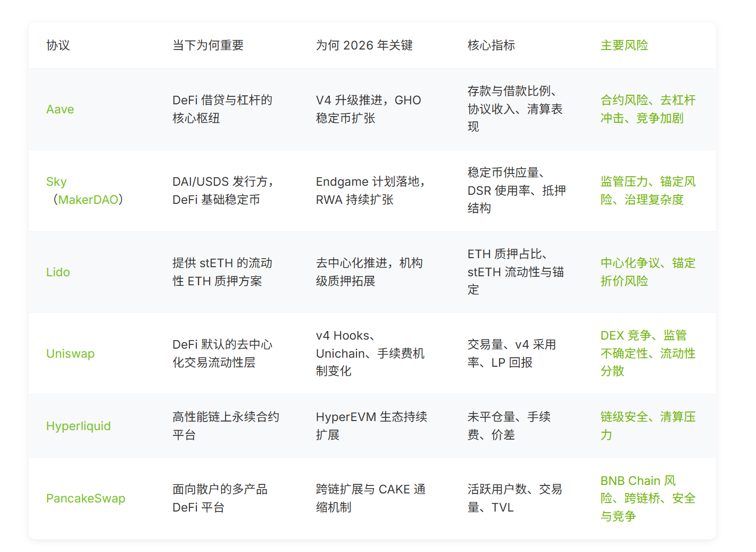
Task: Click PancakeSwap's BNB Chain 风险 text
Action: point(637,481)
